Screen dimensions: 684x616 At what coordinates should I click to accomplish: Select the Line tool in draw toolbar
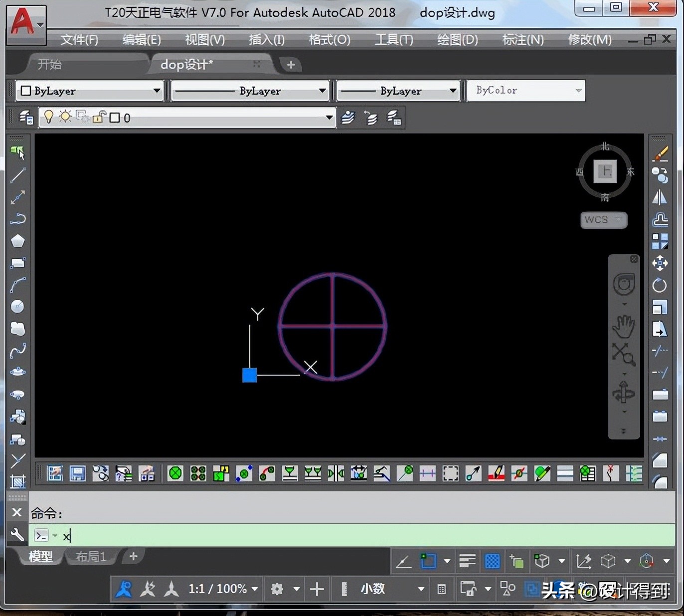pyautogui.click(x=18, y=175)
